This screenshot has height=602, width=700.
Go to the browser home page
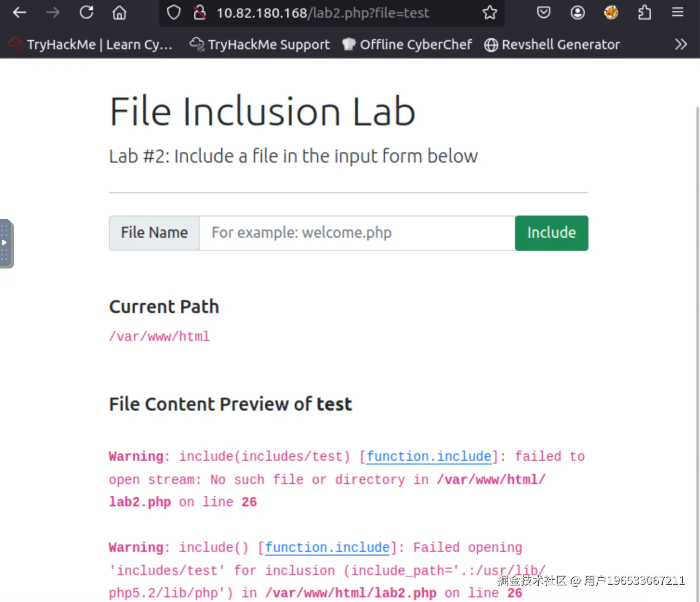[119, 13]
